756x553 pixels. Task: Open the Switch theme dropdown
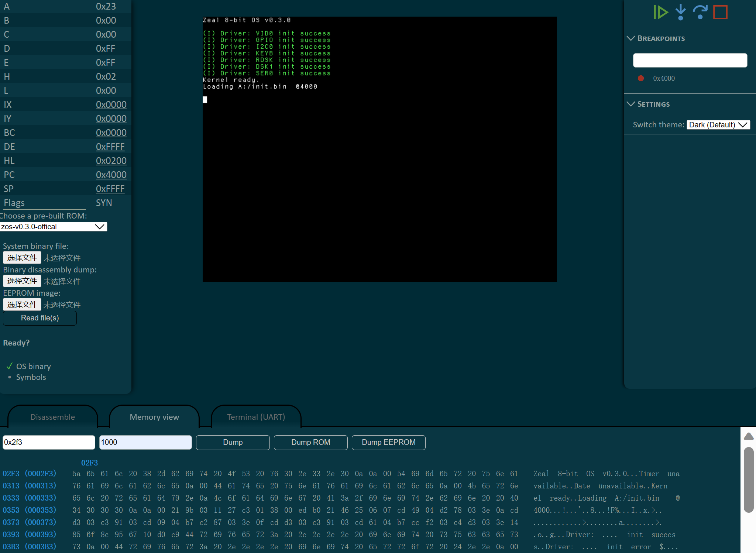point(718,125)
